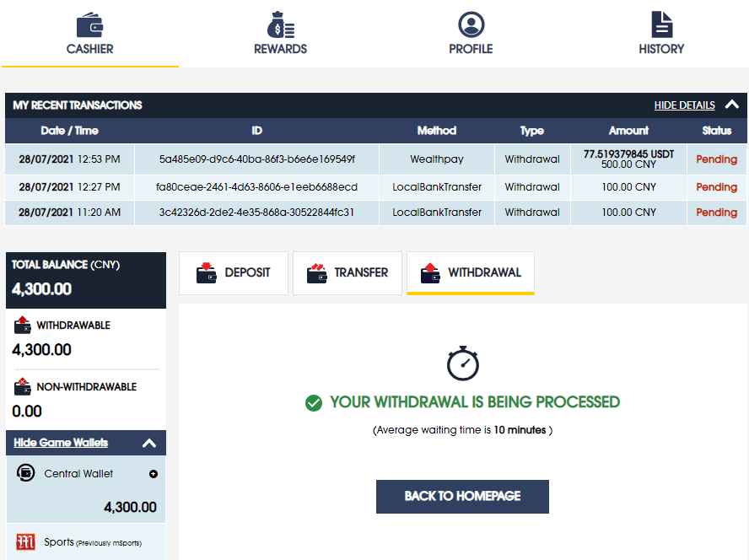
Task: Collapse the Game Wallets list chevron
Action: click(x=149, y=443)
